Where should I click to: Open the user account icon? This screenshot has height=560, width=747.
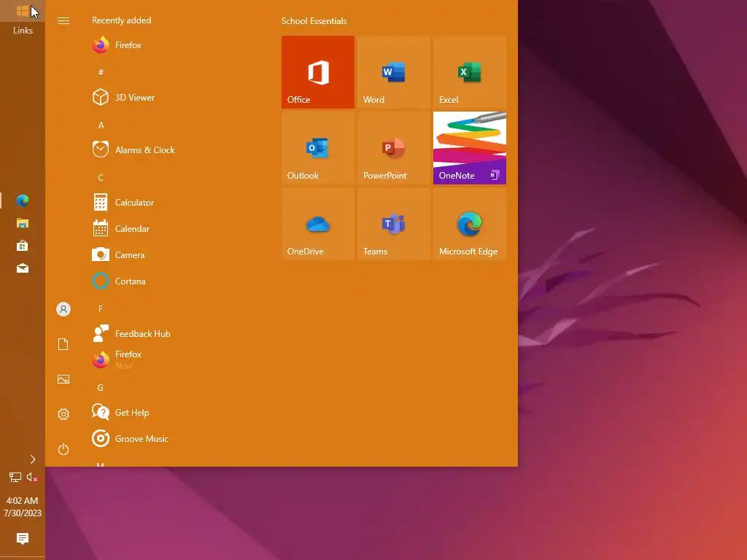(x=63, y=309)
